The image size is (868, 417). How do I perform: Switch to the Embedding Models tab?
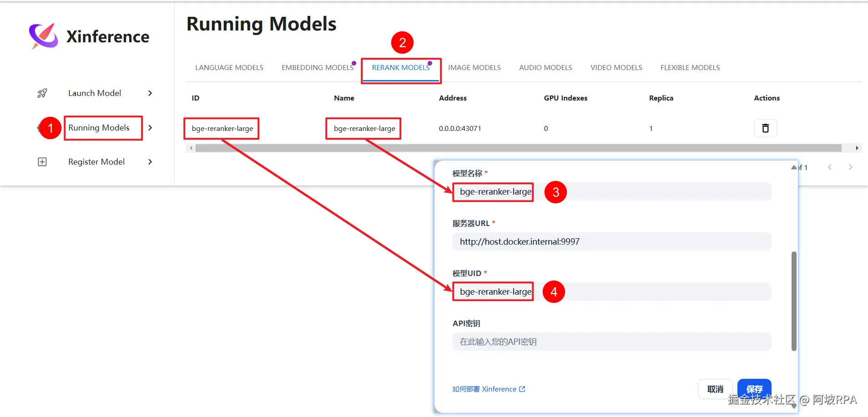(318, 68)
